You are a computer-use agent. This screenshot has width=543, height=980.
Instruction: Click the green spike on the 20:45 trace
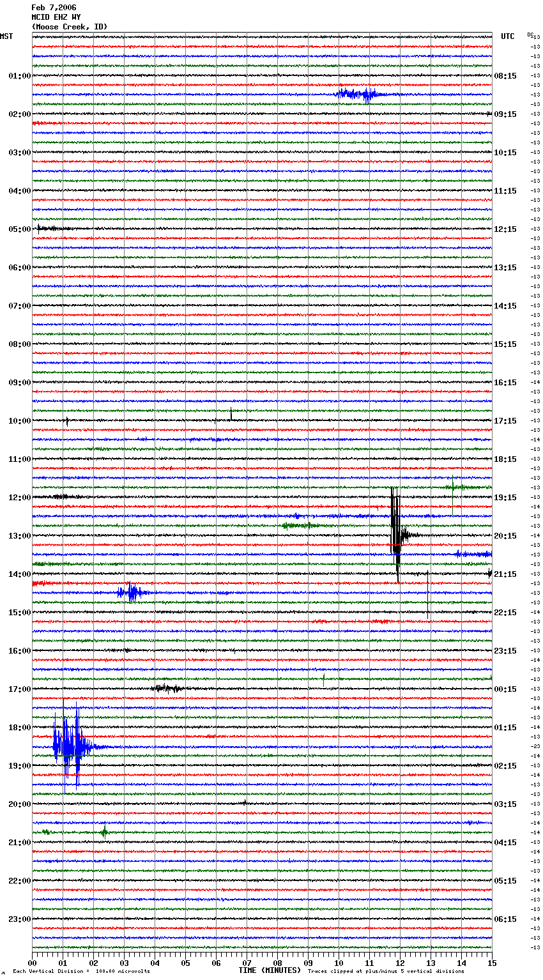click(x=104, y=832)
